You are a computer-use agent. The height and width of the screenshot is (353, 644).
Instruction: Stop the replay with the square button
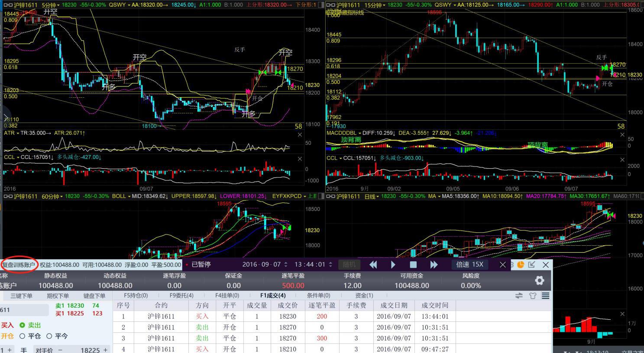[413, 265]
